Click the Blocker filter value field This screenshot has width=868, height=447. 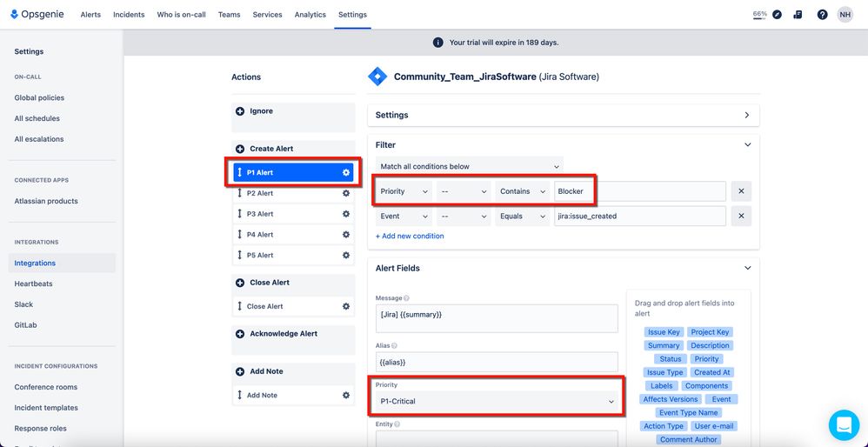click(x=640, y=191)
